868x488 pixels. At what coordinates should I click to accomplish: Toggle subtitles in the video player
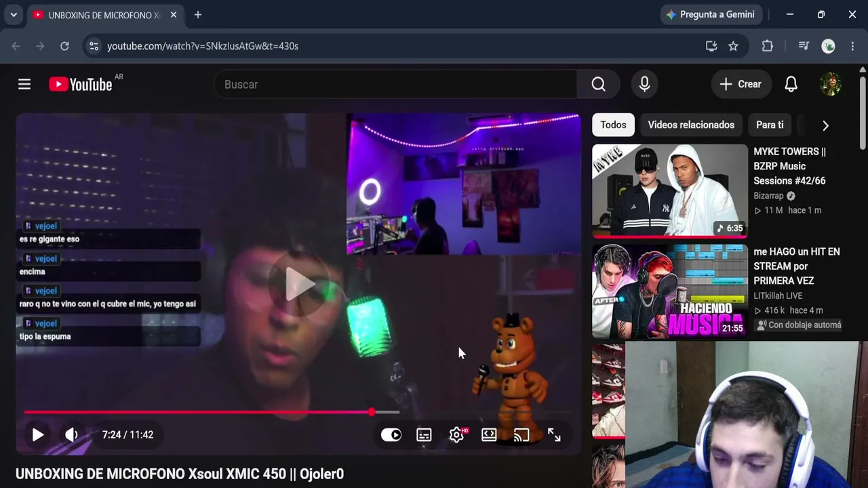tap(424, 435)
